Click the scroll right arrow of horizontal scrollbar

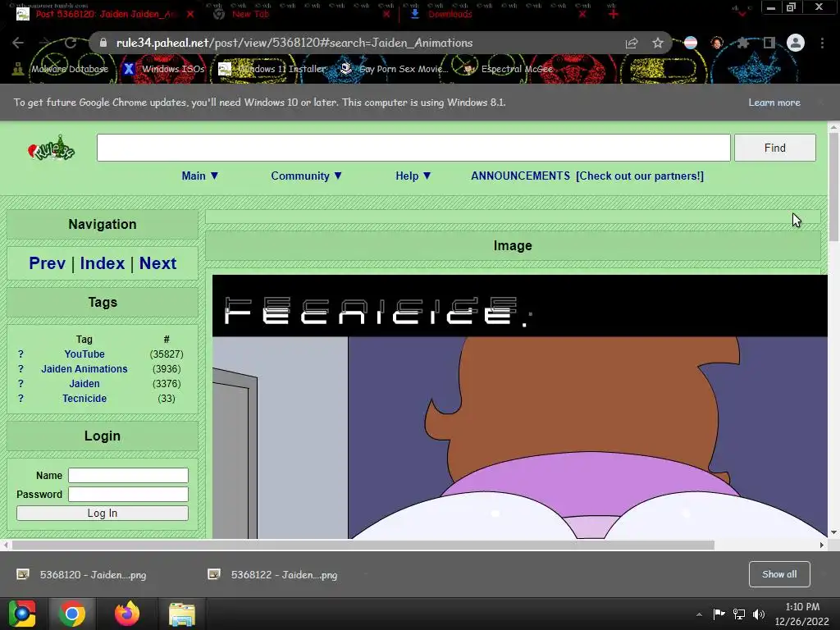point(822,545)
